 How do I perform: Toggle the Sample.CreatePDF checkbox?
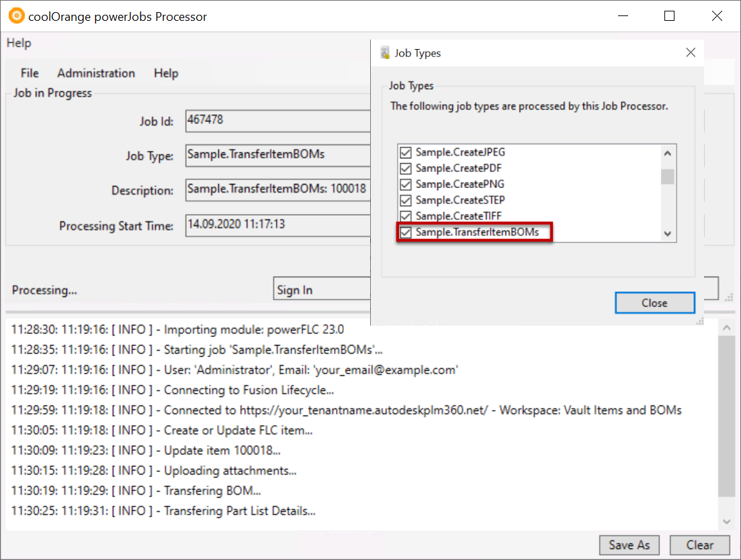click(405, 169)
